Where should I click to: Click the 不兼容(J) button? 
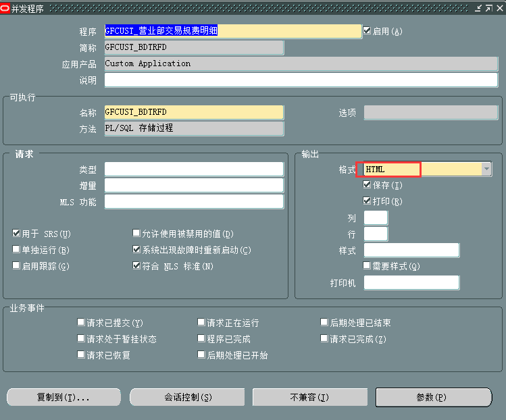[x=310, y=397]
